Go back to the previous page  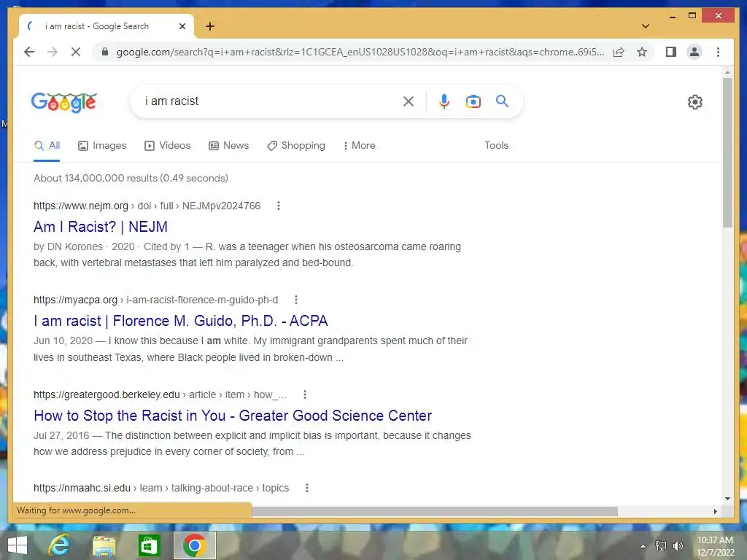[29, 52]
